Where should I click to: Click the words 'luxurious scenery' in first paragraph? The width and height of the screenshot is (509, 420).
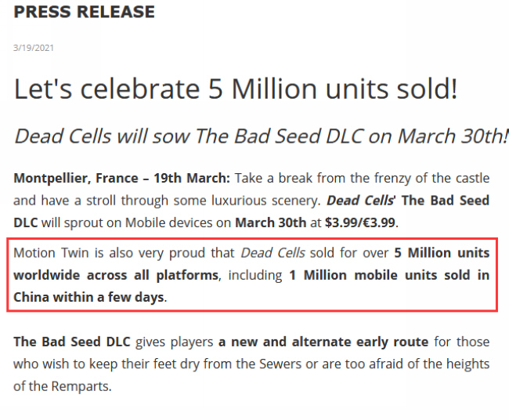pyautogui.click(x=266, y=201)
